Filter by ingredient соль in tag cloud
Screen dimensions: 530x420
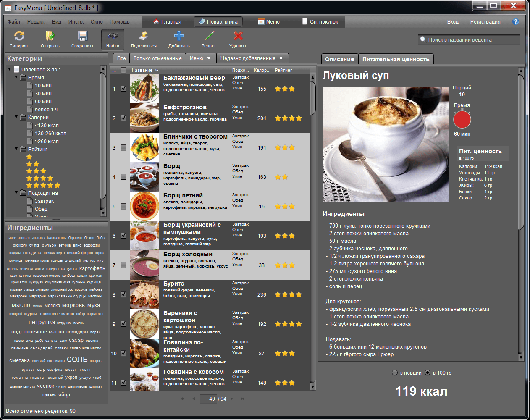tap(77, 360)
